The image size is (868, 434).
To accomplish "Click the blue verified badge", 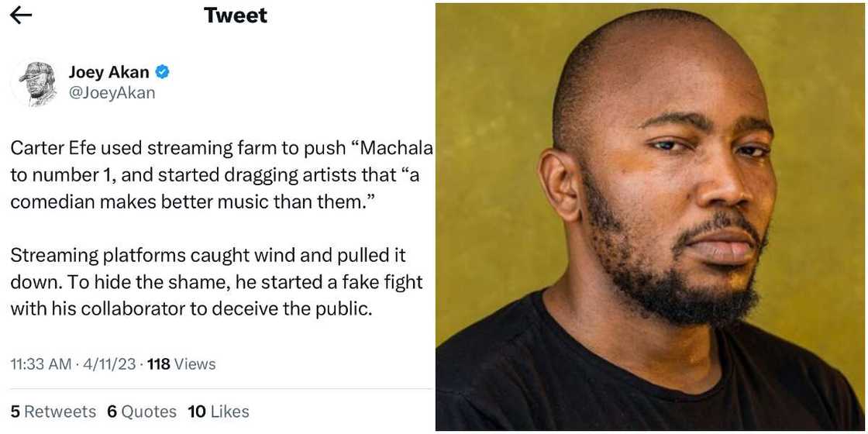I will (163, 73).
